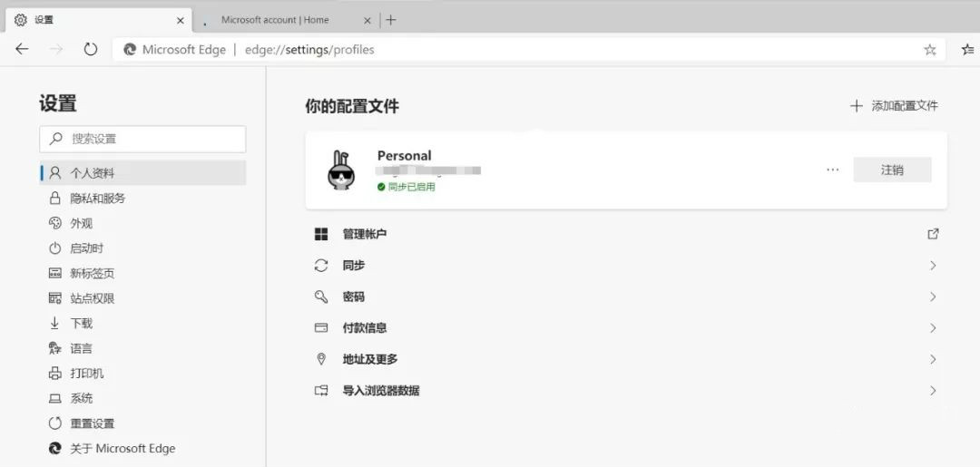
Task: Open the favorites list icon
Action: [x=968, y=50]
